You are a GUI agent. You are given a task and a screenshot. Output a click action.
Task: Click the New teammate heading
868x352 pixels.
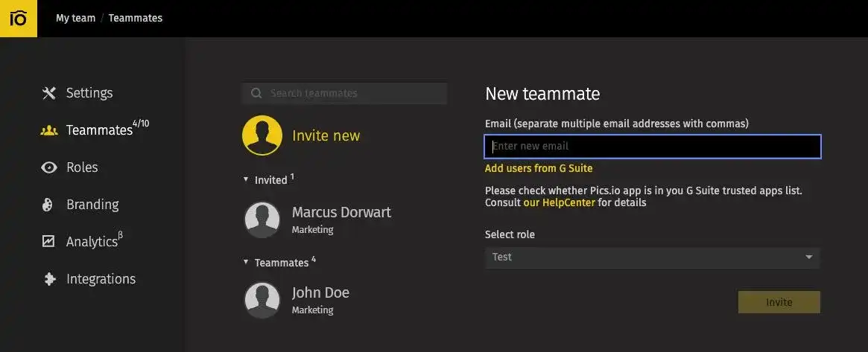pyautogui.click(x=542, y=94)
